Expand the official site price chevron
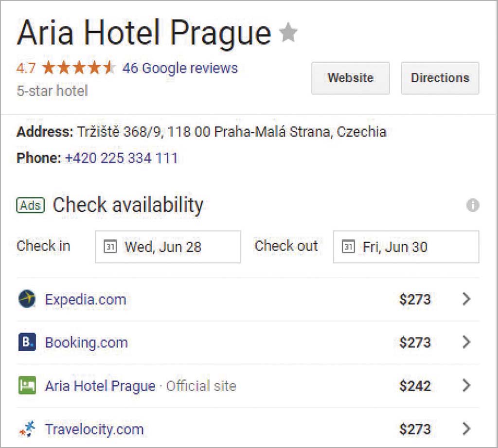Viewport: 498px width, 448px height. [466, 386]
